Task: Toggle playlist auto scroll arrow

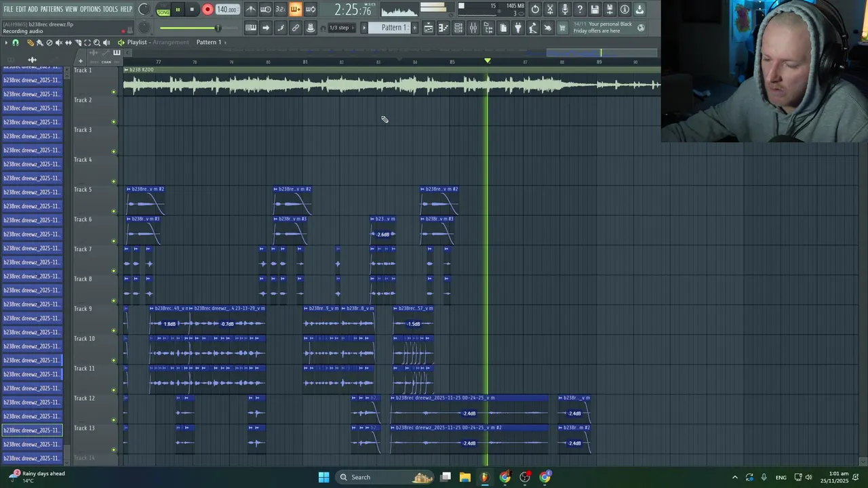Action: point(266,28)
